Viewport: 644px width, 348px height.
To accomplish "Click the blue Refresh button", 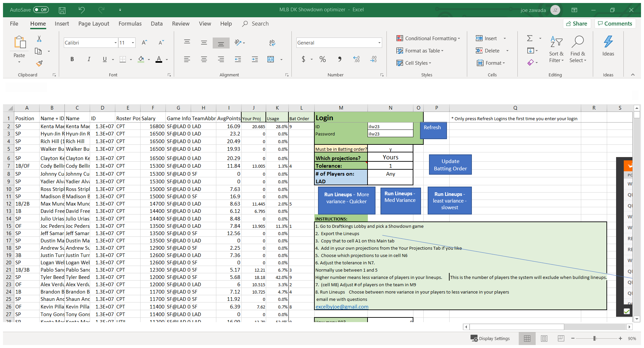I will click(x=433, y=130).
